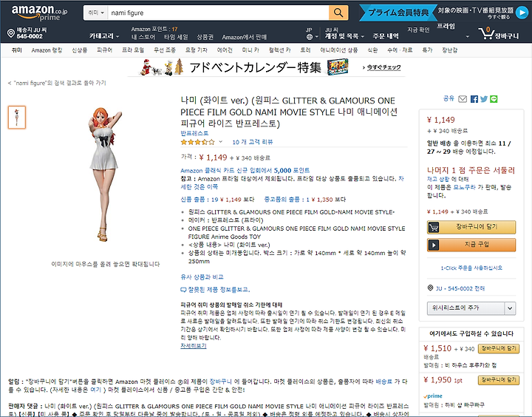Open 주문 내역 orders link

(386, 36)
